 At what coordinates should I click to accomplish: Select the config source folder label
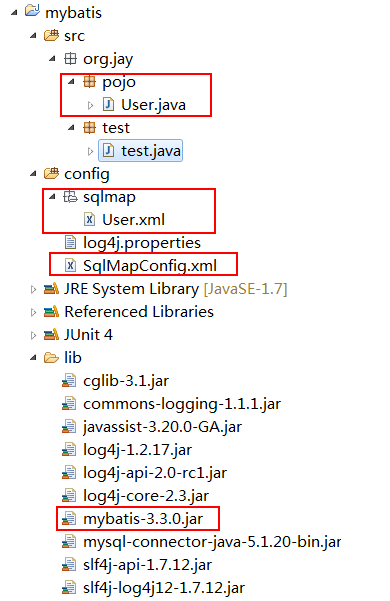[87, 174]
